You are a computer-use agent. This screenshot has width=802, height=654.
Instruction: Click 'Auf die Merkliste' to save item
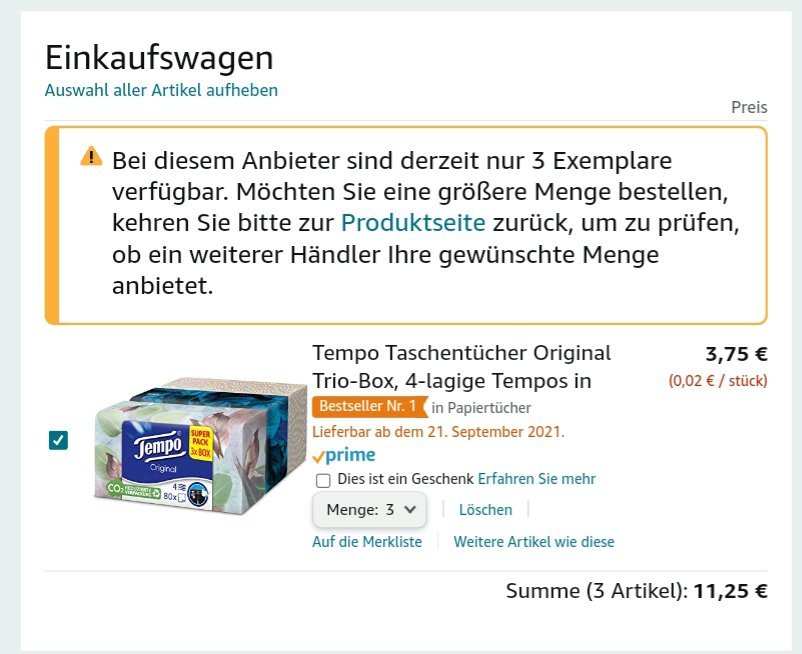coord(367,542)
